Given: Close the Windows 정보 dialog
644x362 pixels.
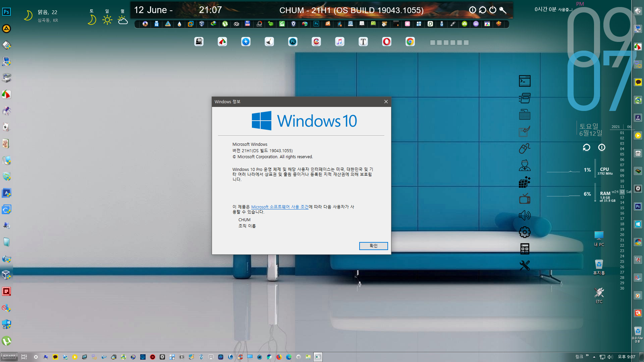Looking at the screenshot, I should [x=386, y=102].
